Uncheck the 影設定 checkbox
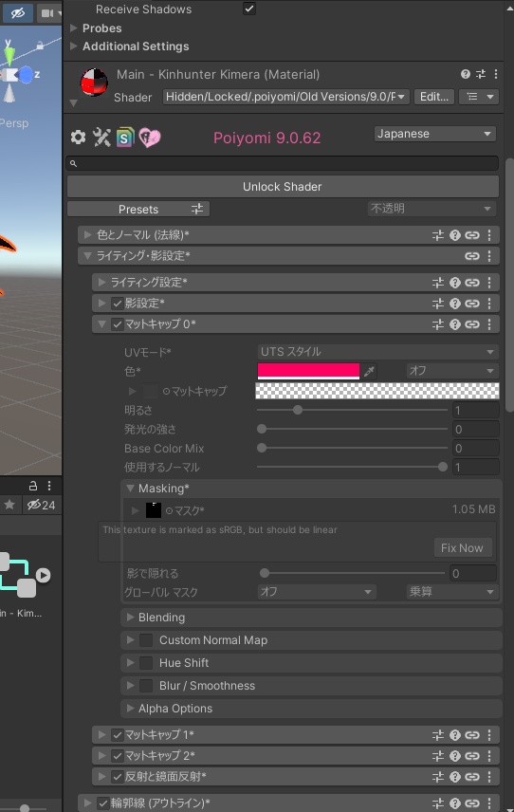The width and height of the screenshot is (514, 812). [118, 304]
